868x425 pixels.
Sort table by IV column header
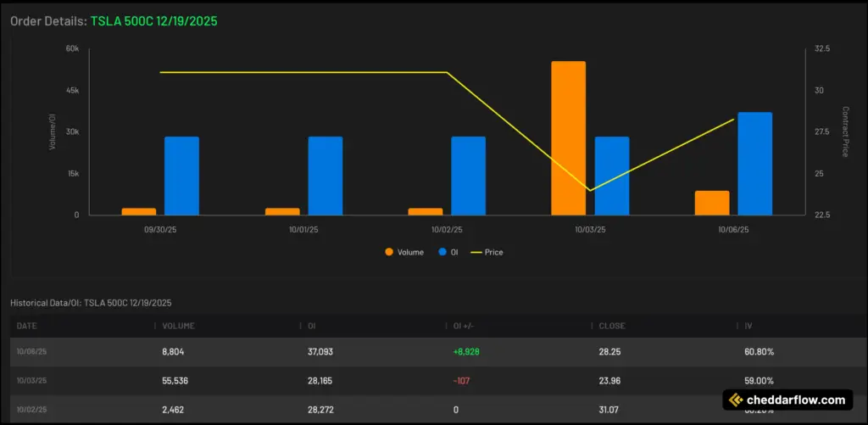748,326
